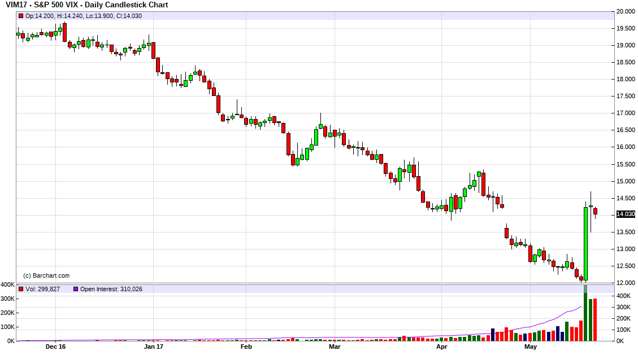Click the 13.000 price axis label
This screenshot has height=364, width=638.
tap(626, 249)
